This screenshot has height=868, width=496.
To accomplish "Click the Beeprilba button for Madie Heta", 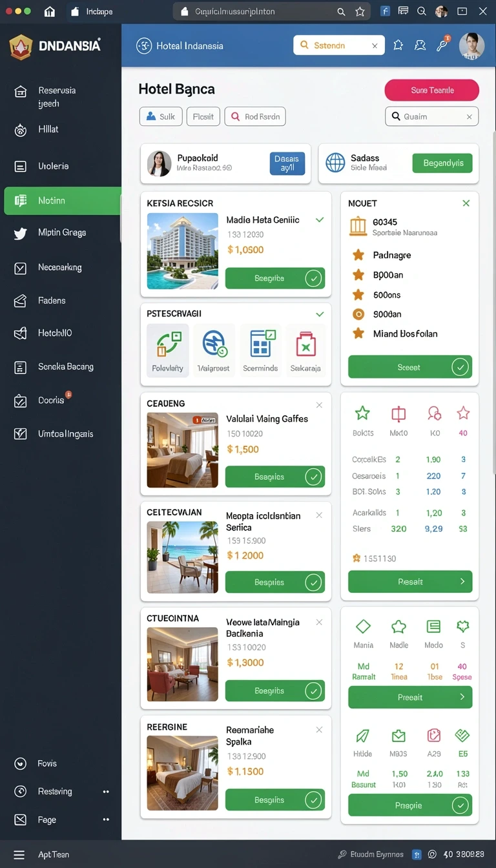I will (275, 278).
